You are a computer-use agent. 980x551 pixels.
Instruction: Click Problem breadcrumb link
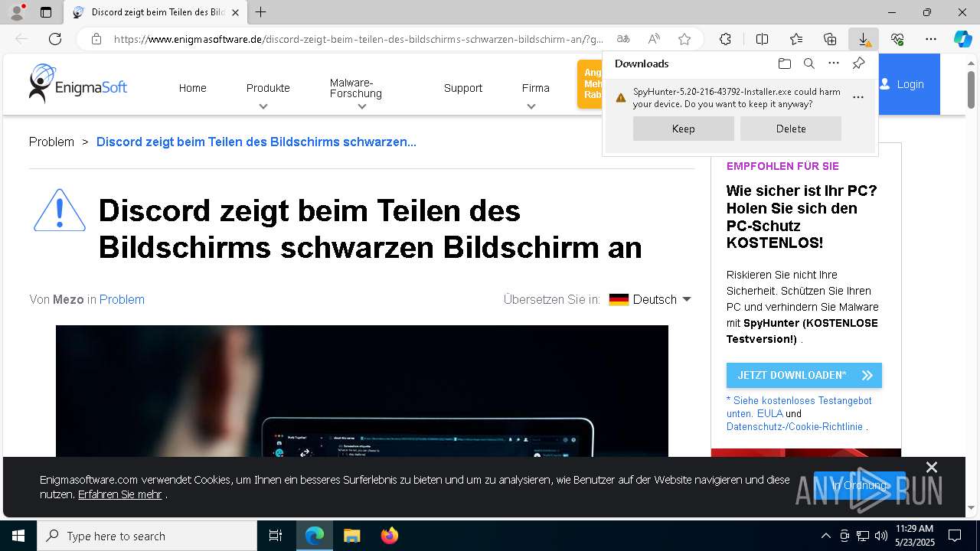point(51,142)
